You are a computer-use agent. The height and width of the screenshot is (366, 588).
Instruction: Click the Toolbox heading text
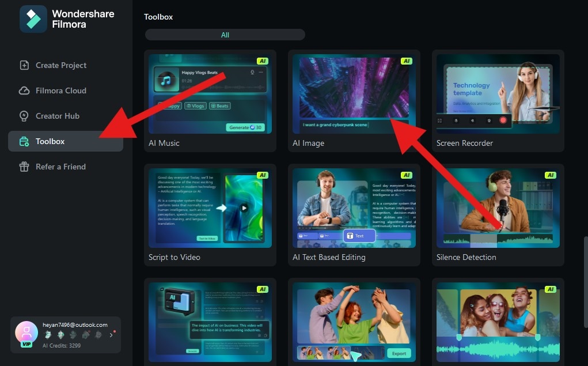[x=158, y=17]
